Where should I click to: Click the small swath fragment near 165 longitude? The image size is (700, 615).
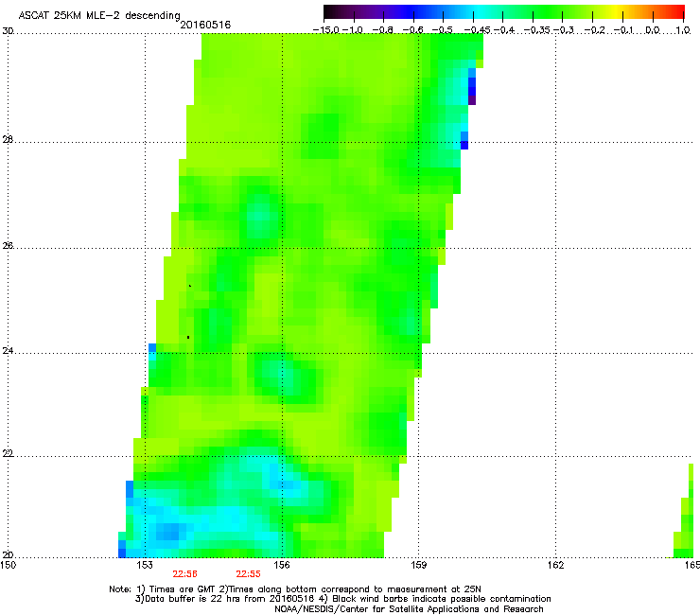[x=684, y=511]
